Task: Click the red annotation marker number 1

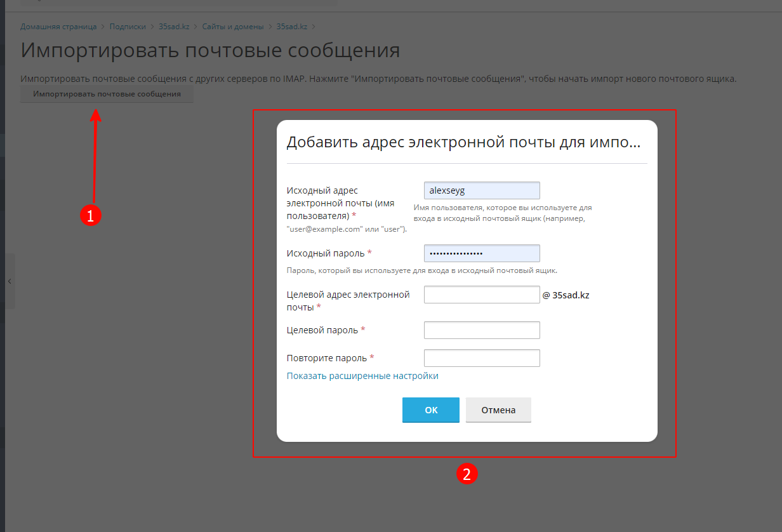Action: [90, 216]
